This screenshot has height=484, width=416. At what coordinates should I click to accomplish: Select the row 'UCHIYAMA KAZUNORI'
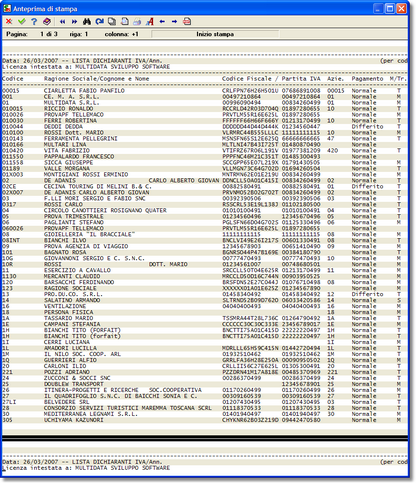pos(205,420)
